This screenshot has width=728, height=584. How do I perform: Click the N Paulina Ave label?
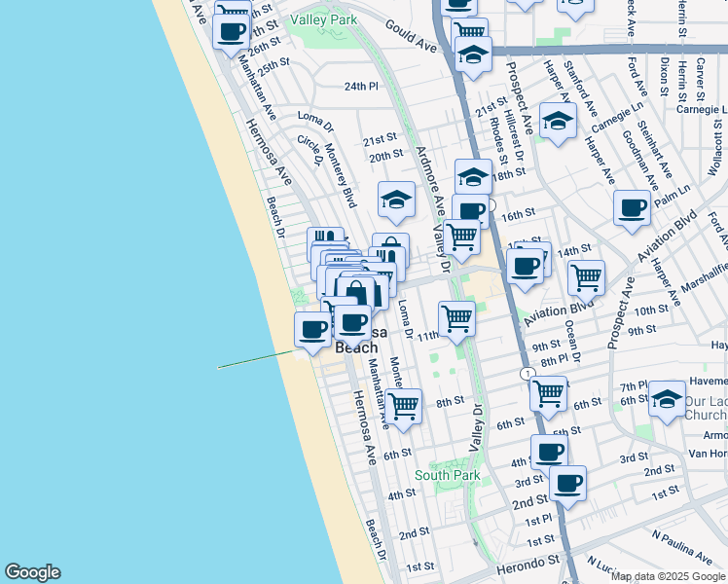681,547
